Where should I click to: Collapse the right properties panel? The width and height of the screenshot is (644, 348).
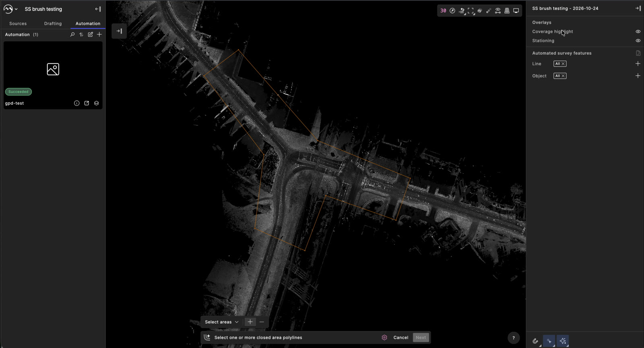pos(638,8)
